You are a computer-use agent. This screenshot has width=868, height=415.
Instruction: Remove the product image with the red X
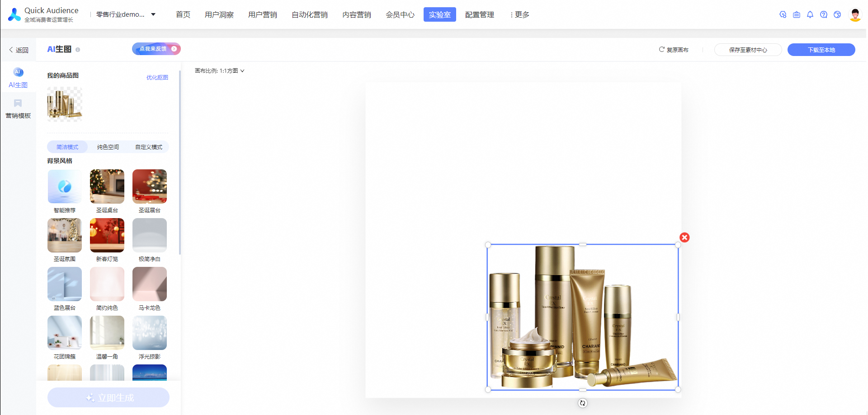(684, 237)
